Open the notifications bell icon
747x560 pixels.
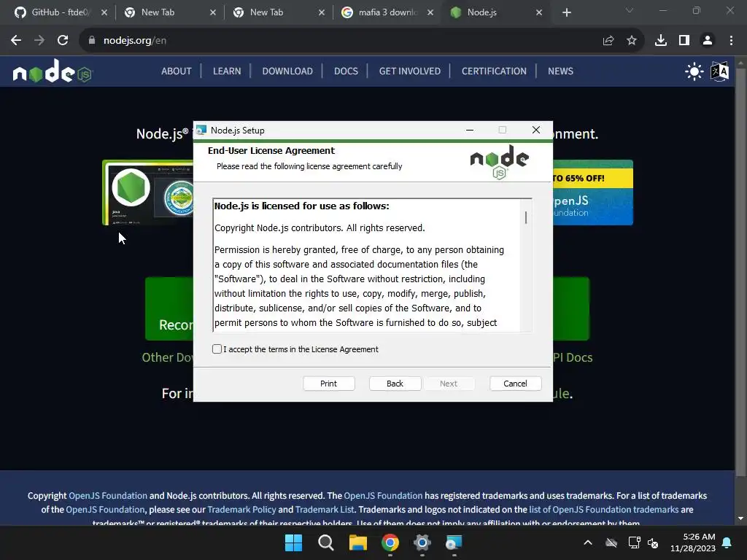coord(727,542)
